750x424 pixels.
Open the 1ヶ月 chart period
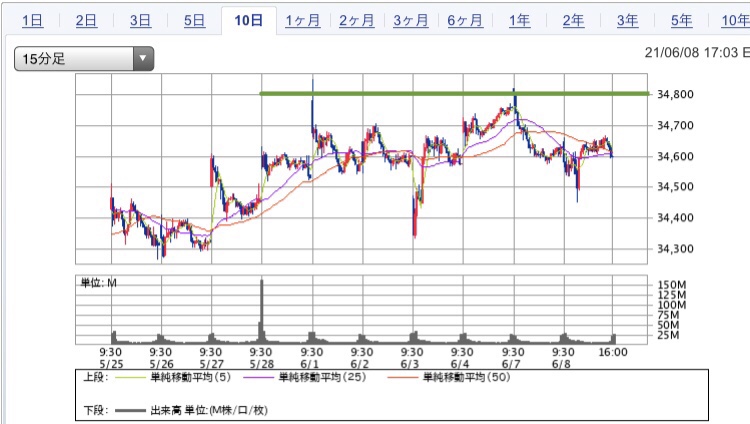pyautogui.click(x=303, y=21)
